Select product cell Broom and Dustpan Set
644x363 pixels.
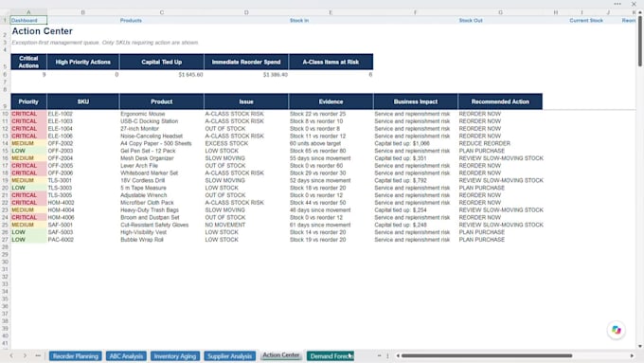click(150, 217)
